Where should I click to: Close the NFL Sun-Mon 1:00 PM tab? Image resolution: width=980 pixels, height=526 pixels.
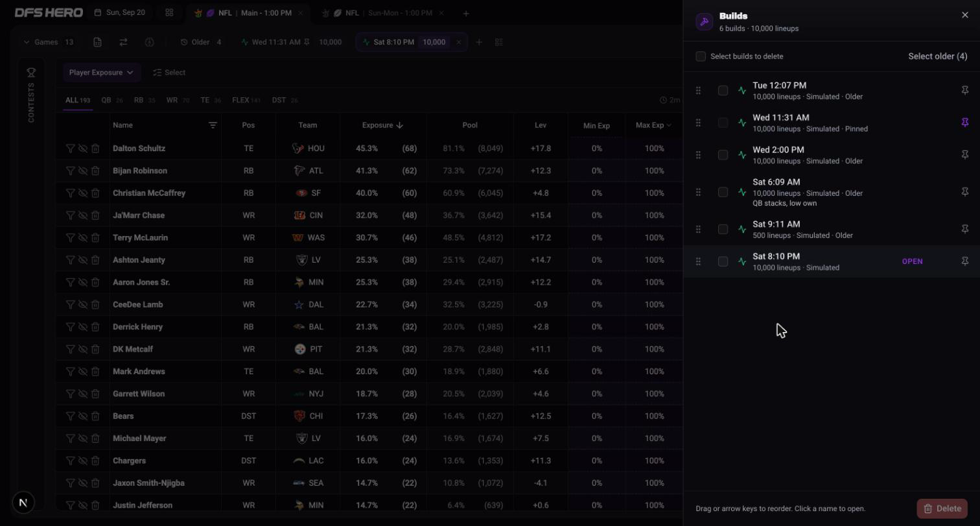441,13
